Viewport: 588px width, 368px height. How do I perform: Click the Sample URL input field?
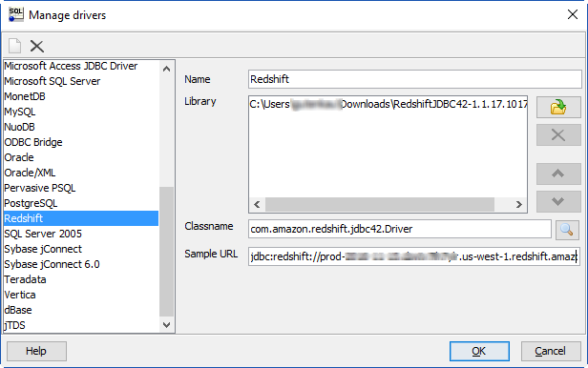click(x=414, y=256)
